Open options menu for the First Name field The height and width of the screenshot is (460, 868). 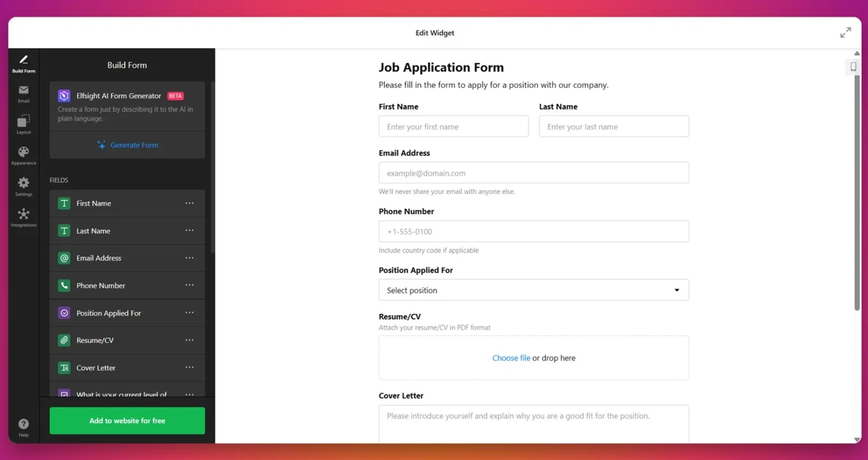pos(189,203)
